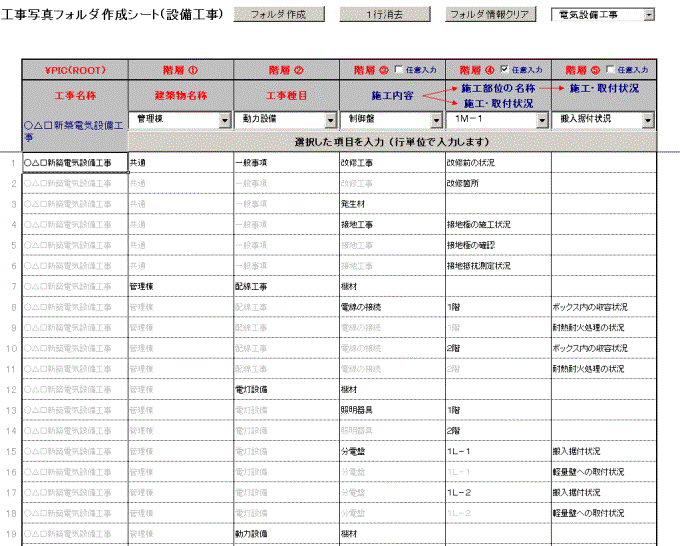This screenshot has width=680, height=546.
Task: Select the 改修箇所 cell in row 2
Action: tap(498, 183)
